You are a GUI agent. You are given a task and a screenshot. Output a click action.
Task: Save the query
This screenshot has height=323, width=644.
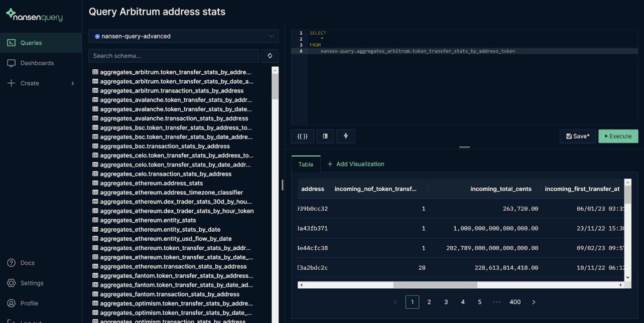(x=578, y=136)
